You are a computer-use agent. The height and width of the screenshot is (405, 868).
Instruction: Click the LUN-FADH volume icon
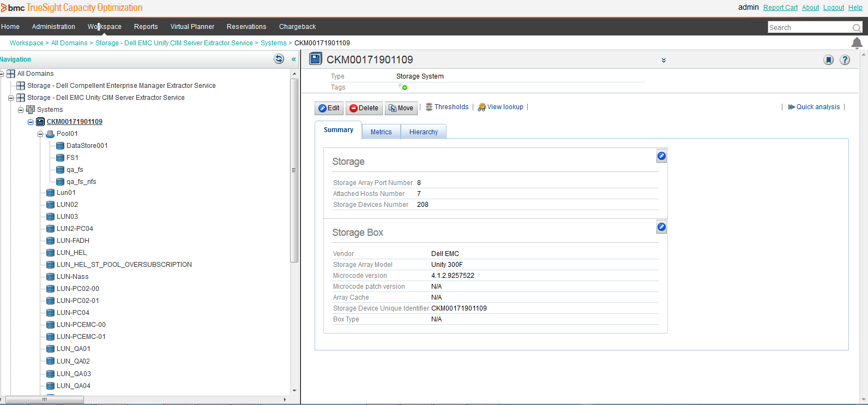click(x=51, y=241)
